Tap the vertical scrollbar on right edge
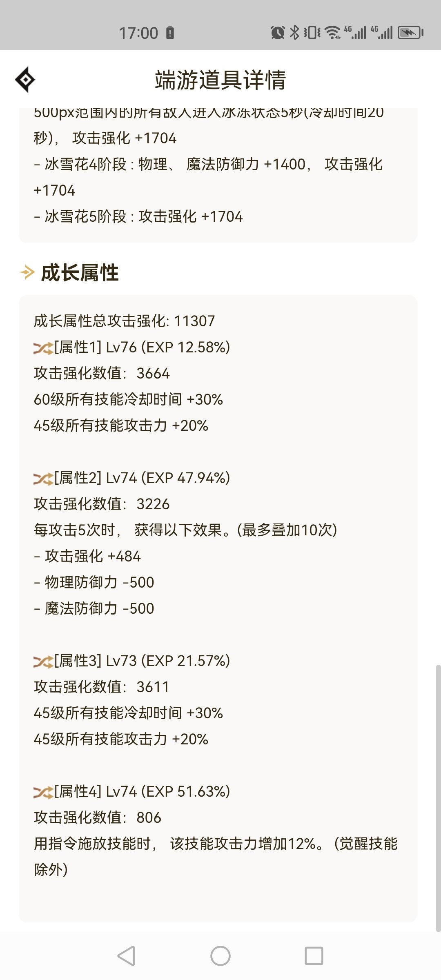The width and height of the screenshot is (441, 980). pos(438,798)
